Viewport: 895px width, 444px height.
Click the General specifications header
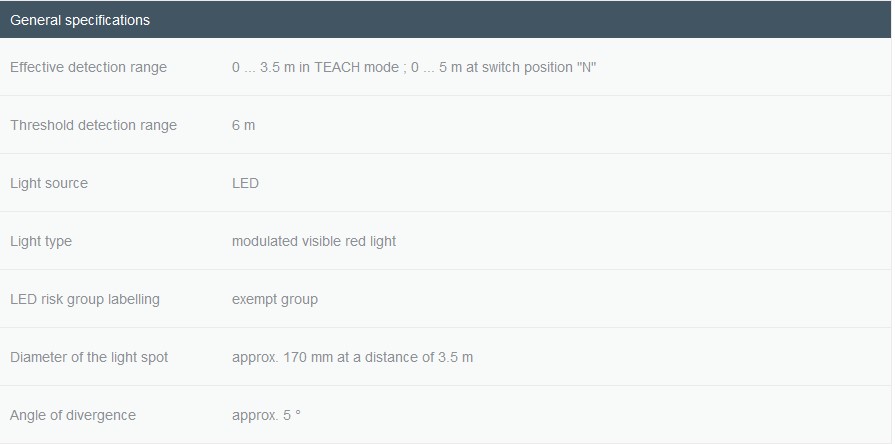(x=445, y=19)
